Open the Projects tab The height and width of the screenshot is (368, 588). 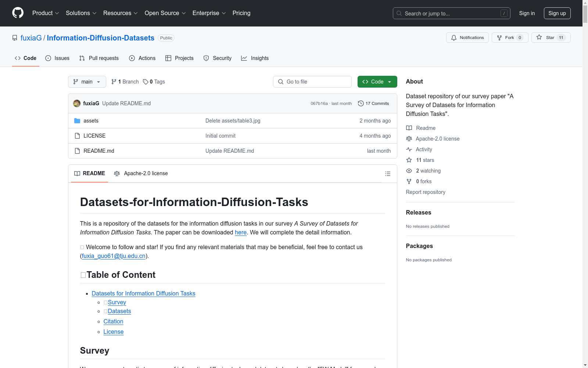click(x=179, y=58)
